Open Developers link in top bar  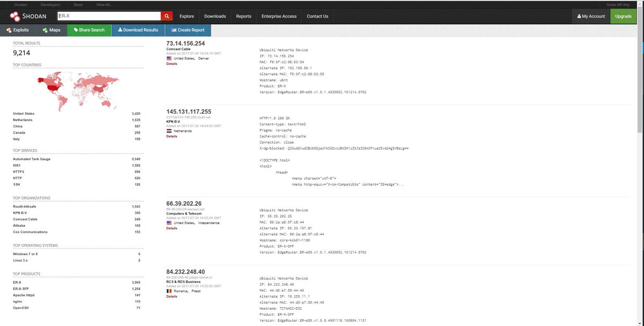pos(50,4)
